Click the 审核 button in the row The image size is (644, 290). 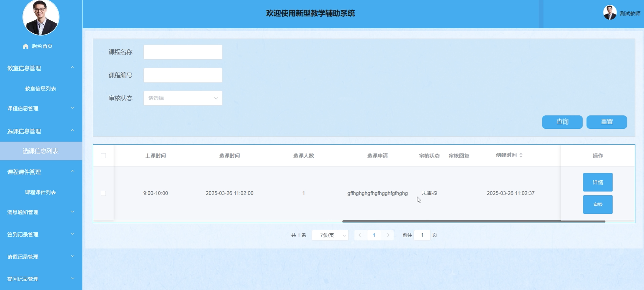tap(597, 204)
